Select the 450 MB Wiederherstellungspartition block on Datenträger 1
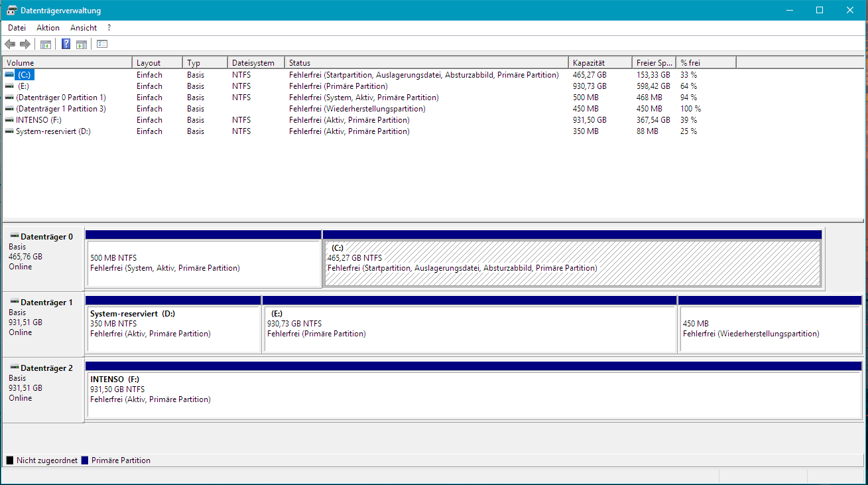Image resolution: width=868 pixels, height=485 pixels. (x=770, y=324)
